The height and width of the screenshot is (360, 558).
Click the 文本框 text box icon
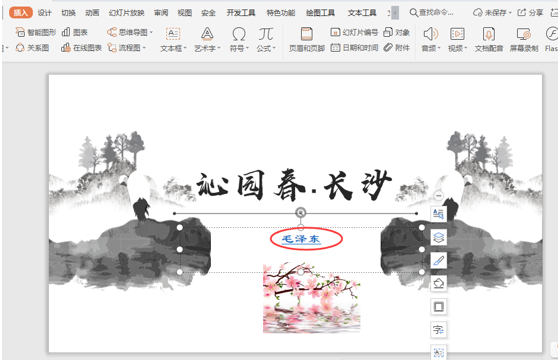[173, 34]
